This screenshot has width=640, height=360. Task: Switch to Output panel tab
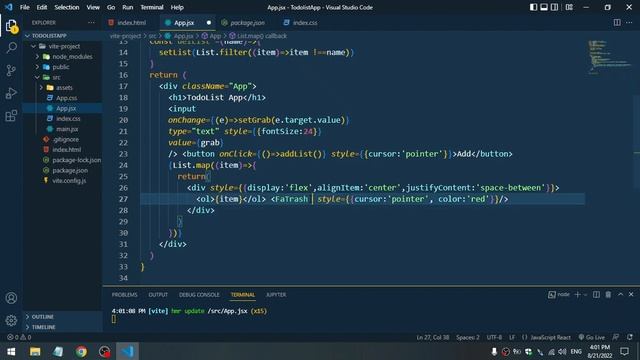pos(158,295)
